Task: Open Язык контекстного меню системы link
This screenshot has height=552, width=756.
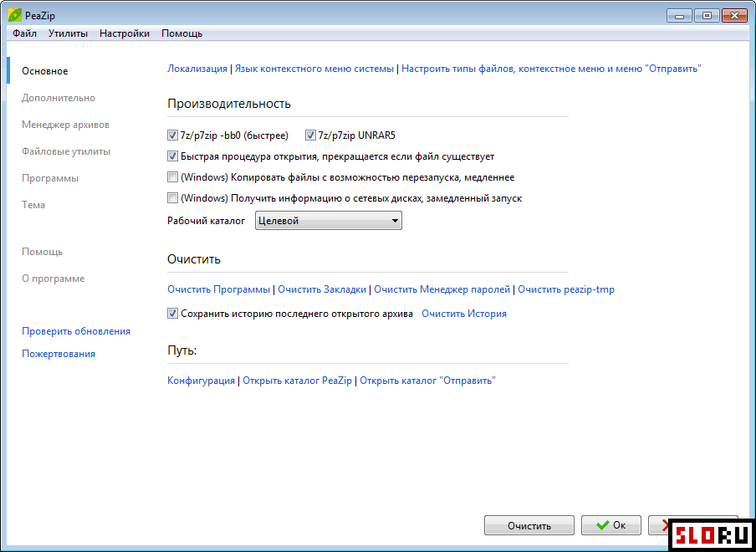Action: 314,69
